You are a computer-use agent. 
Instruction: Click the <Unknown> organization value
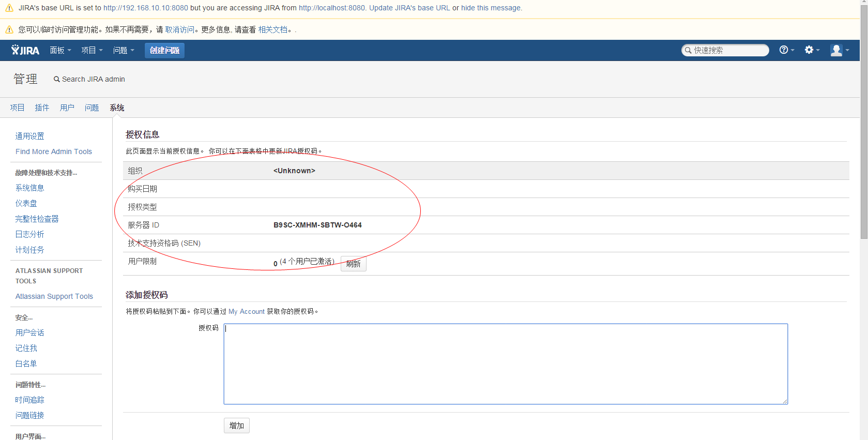click(x=294, y=171)
